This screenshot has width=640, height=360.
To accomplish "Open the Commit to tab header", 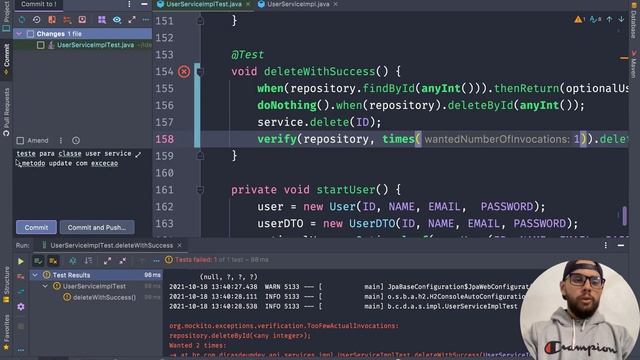I will (x=38, y=4).
